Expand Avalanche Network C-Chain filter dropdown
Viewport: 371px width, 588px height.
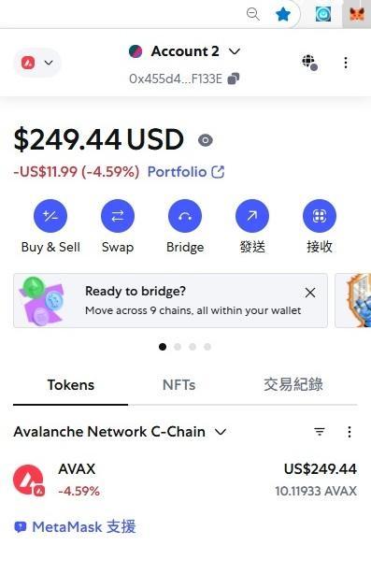pyautogui.click(x=120, y=432)
